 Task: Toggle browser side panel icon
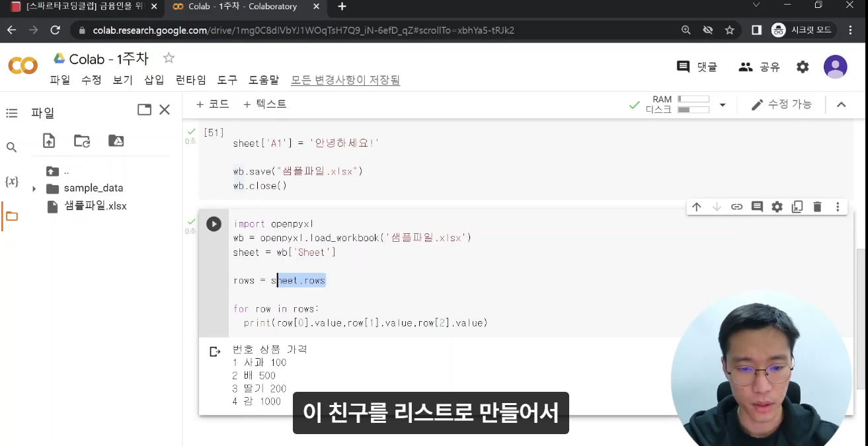756,30
